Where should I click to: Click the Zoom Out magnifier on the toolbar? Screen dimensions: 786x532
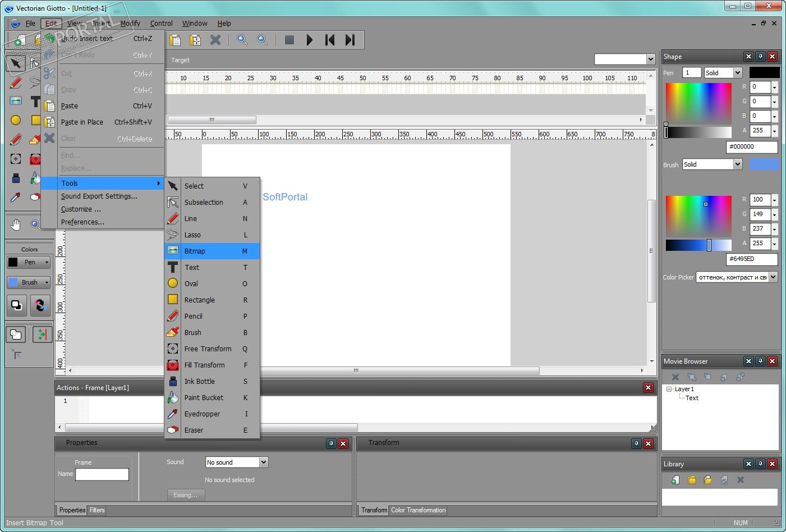[262, 40]
